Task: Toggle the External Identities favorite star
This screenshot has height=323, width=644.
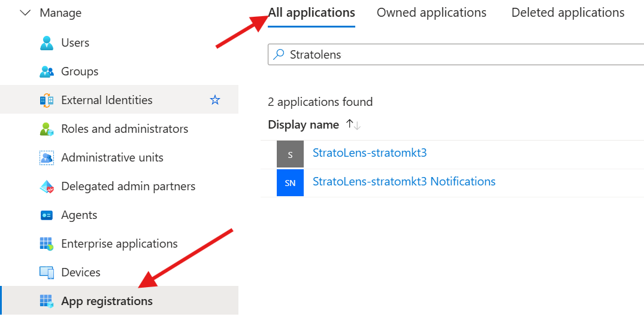Action: [215, 100]
